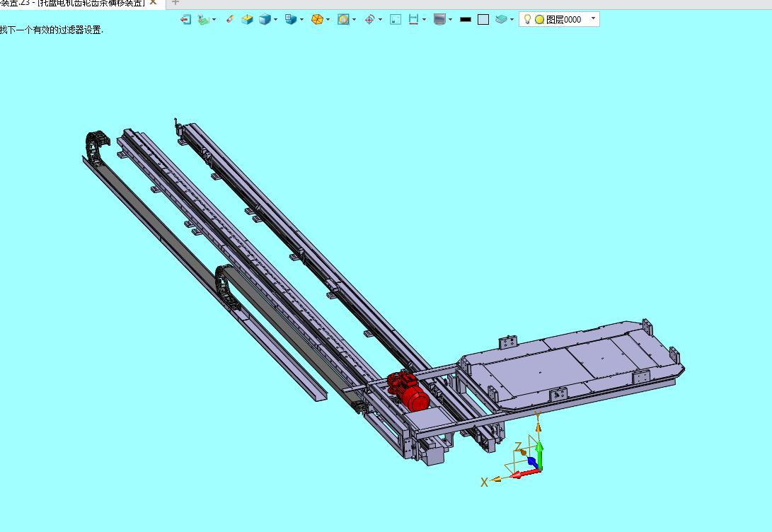Image resolution: width=772 pixels, height=532 pixels.
Task: Click the blue display-style box icon
Action: click(x=291, y=20)
